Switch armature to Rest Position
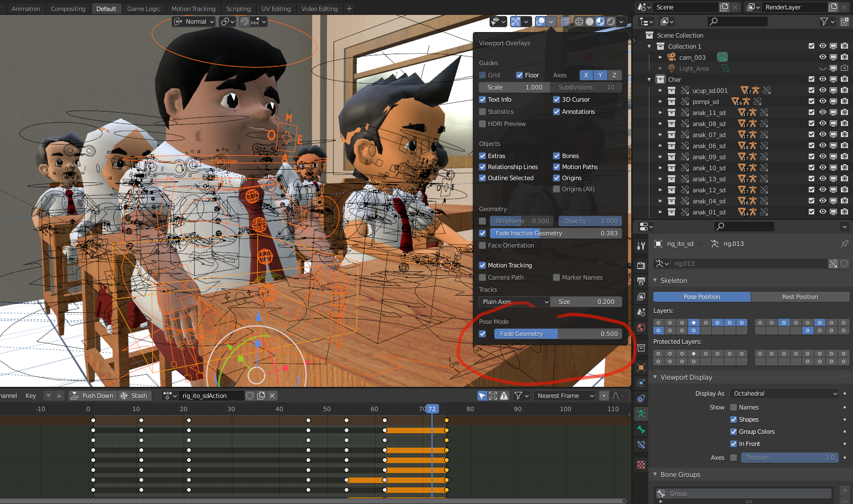Screen dimensions: 853x504 (x=800, y=297)
